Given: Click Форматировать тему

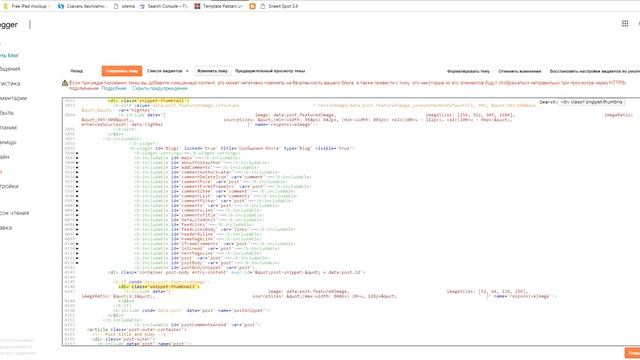Looking at the screenshot, I should point(468,71).
